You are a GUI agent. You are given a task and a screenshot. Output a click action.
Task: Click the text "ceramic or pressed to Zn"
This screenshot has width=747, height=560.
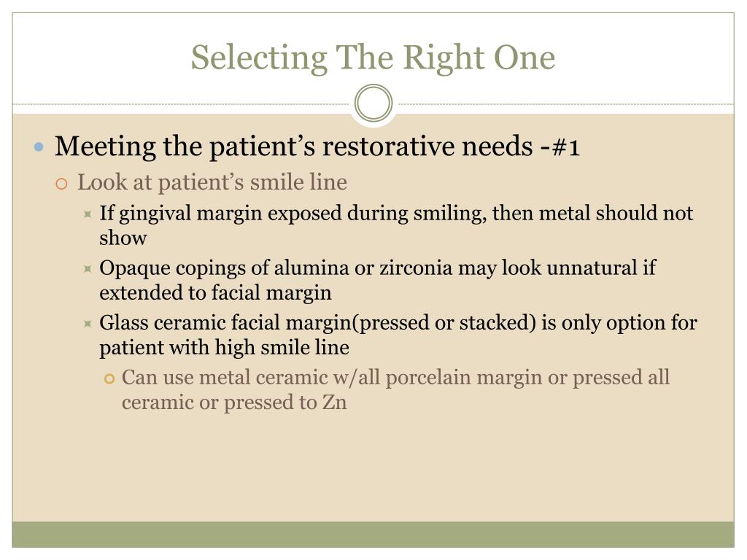tap(233, 402)
